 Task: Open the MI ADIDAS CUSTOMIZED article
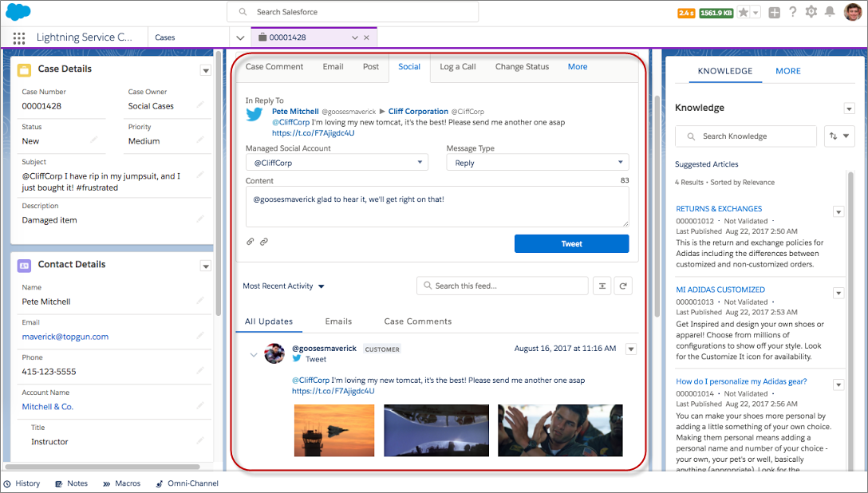pos(720,290)
